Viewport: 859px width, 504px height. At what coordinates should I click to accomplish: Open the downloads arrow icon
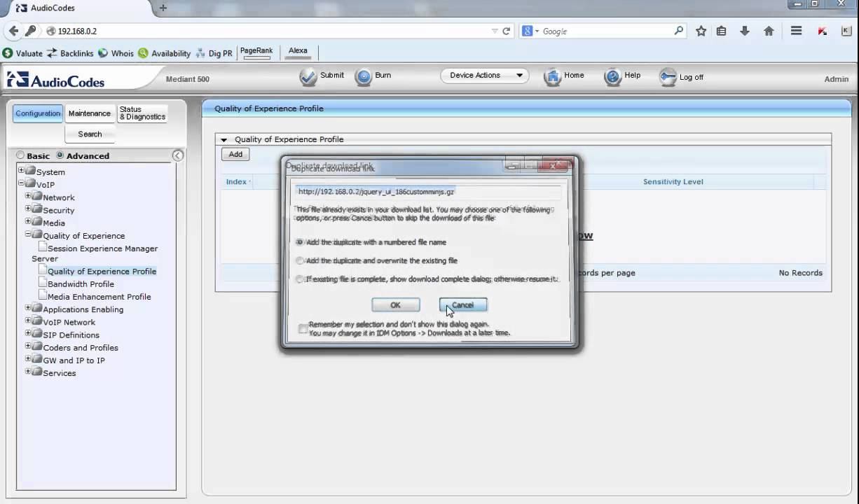click(745, 31)
